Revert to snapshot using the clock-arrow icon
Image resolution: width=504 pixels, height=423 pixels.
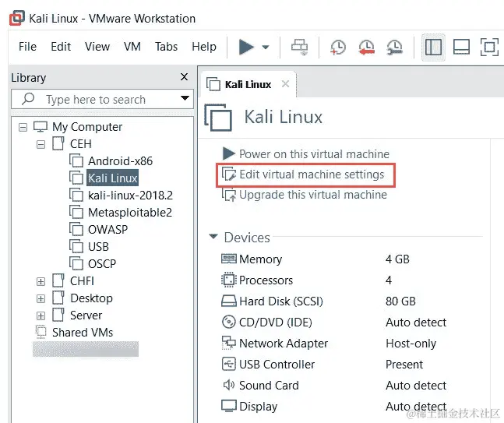(366, 48)
